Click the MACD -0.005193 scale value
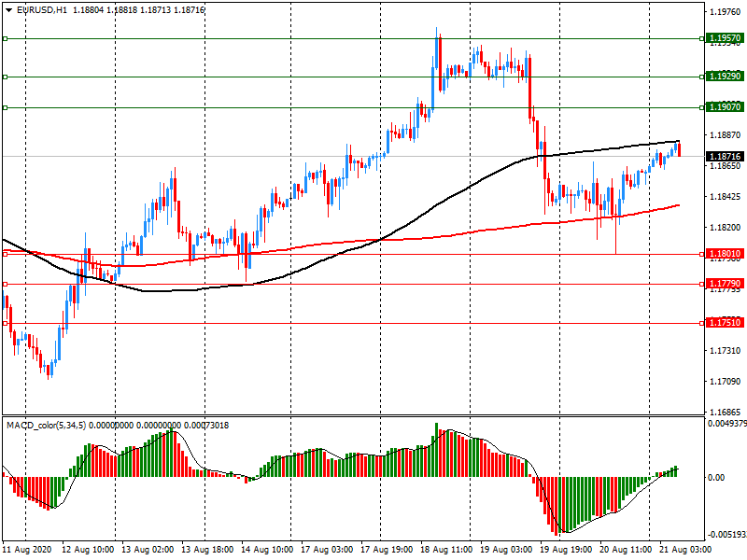The image size is (747, 560). [727, 534]
